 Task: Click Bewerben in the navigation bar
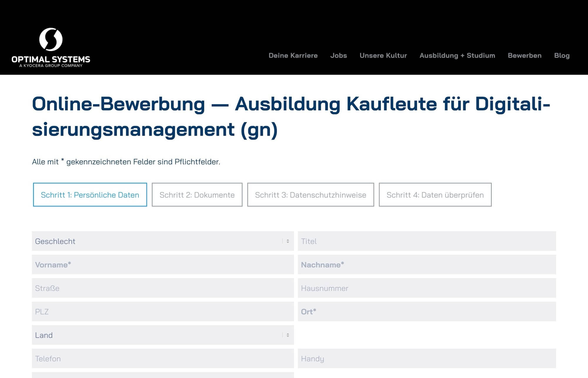click(x=524, y=56)
